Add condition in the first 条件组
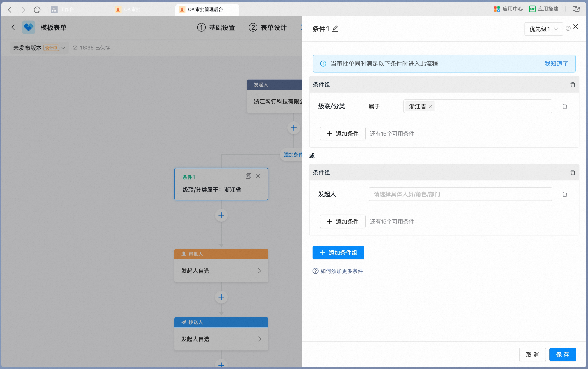This screenshot has height=369, width=588. [x=342, y=134]
